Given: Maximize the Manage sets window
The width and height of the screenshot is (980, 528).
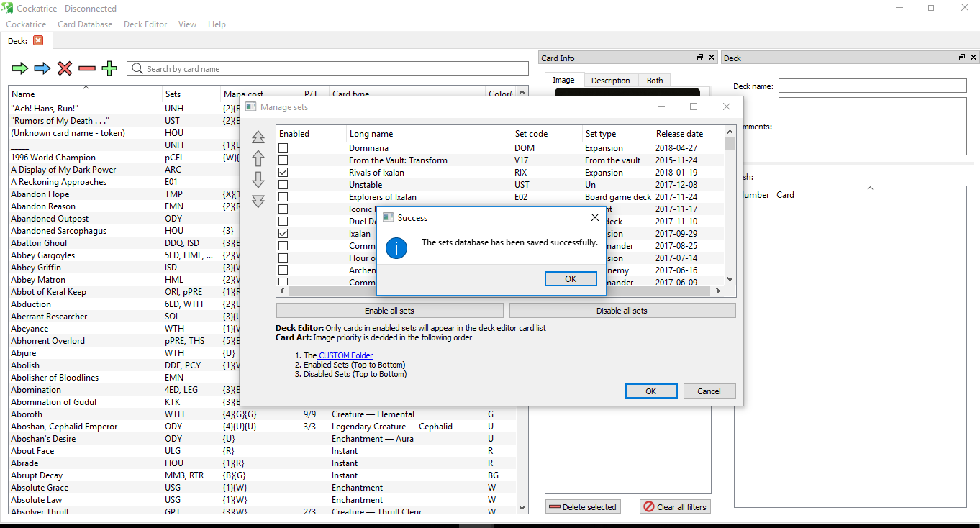Looking at the screenshot, I should click(694, 106).
